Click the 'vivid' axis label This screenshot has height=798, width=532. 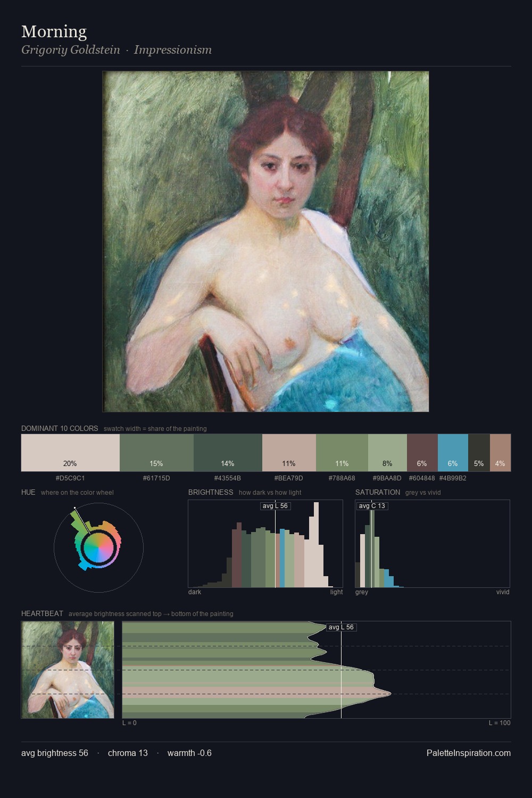point(503,592)
